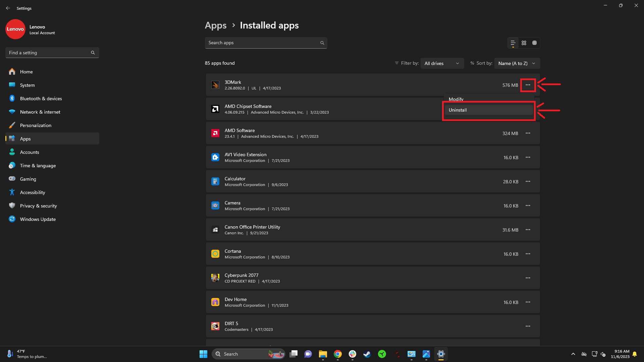Open the weather widget on taskbar
Viewport: 644px width, 362px height.
click(27, 354)
